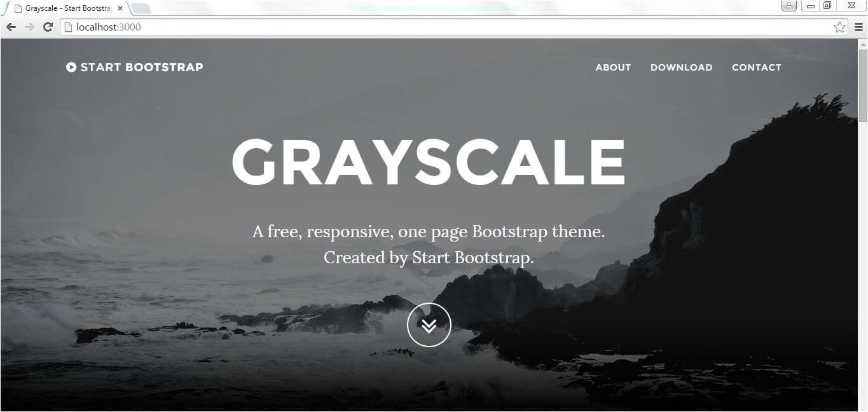Viewport: 868px width, 412px height.
Task: Go back using the browser back arrow
Action: [11, 27]
